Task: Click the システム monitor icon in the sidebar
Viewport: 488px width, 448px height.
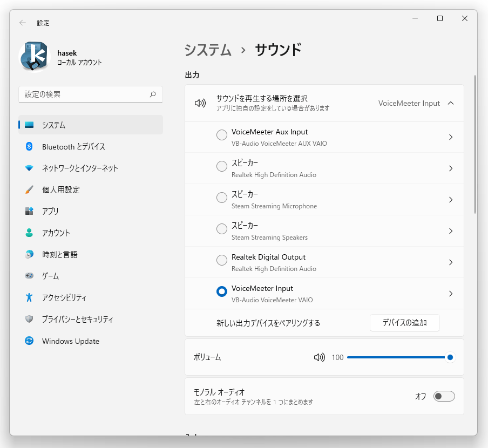Action: (29, 125)
